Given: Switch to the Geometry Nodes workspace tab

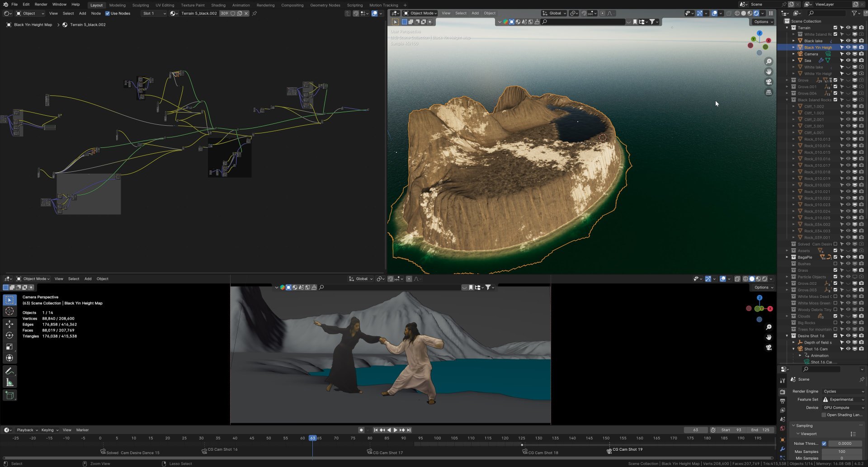Looking at the screenshot, I should click(x=325, y=5).
